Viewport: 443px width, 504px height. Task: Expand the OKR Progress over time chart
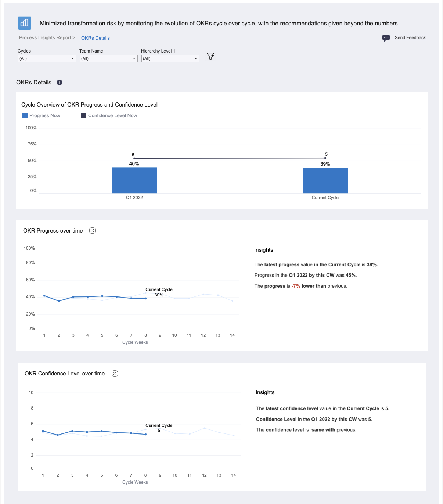[x=93, y=231]
